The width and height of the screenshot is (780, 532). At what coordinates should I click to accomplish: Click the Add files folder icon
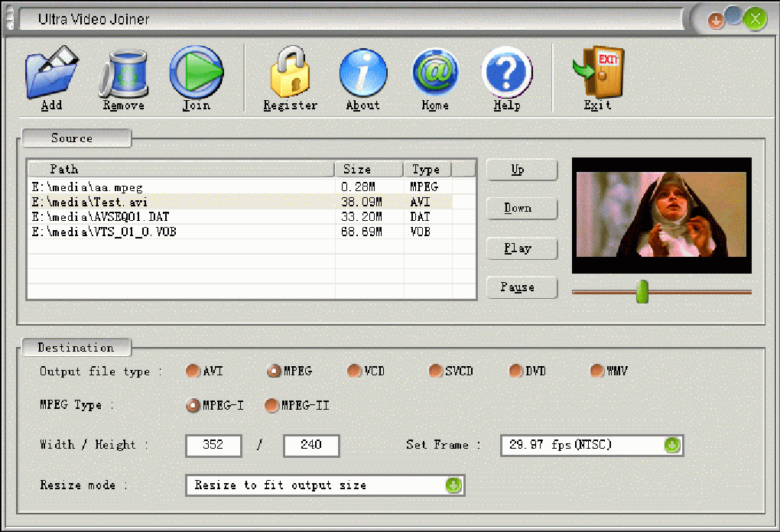52,72
